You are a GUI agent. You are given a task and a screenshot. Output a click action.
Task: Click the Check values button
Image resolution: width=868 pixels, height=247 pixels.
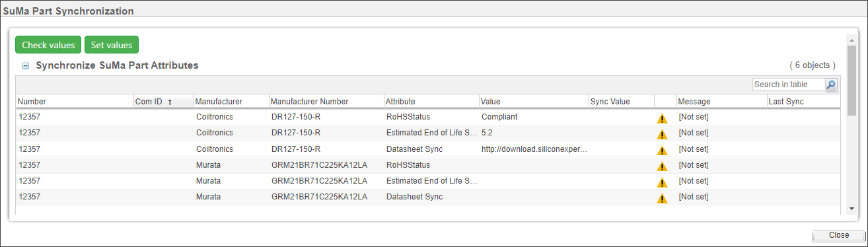tap(48, 45)
